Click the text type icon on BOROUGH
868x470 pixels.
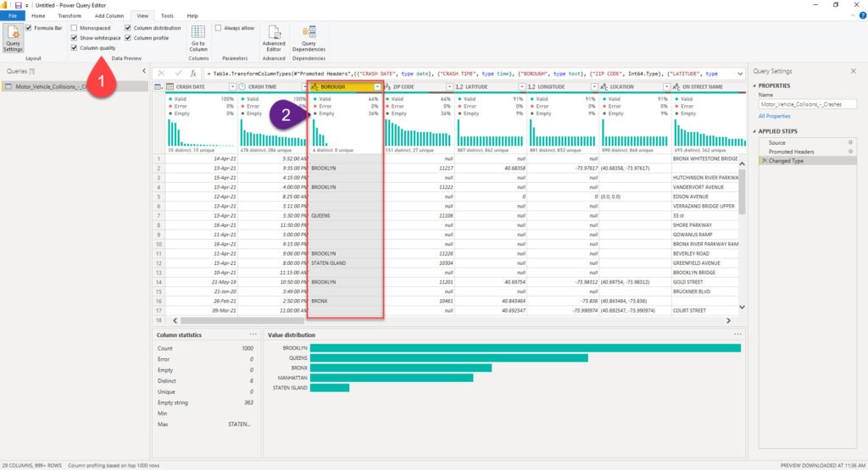click(x=314, y=87)
